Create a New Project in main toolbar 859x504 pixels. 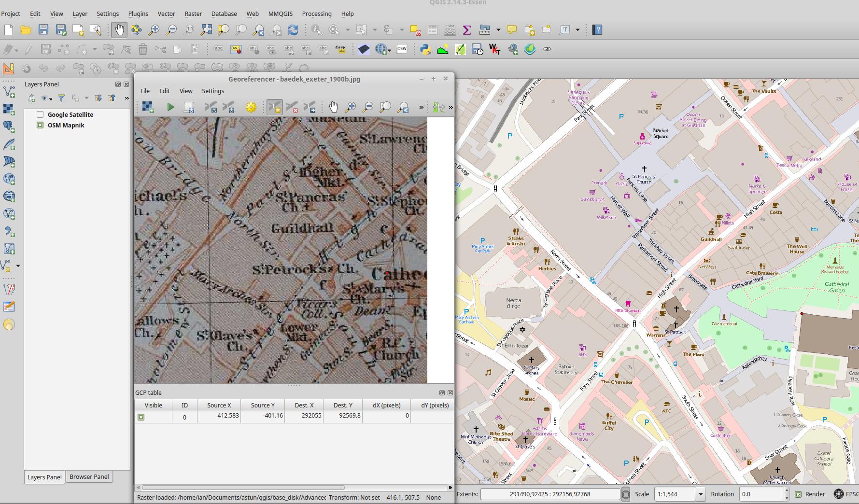tap(9, 30)
